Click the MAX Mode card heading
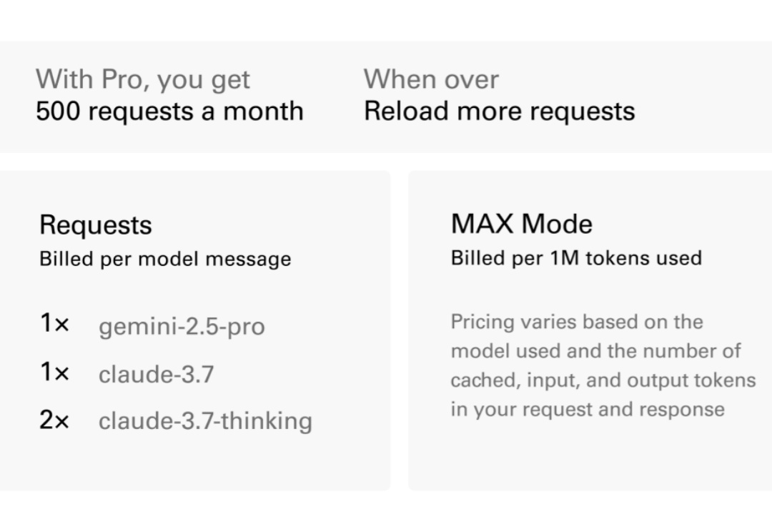Screen dimensions: 772x532 (x=521, y=224)
